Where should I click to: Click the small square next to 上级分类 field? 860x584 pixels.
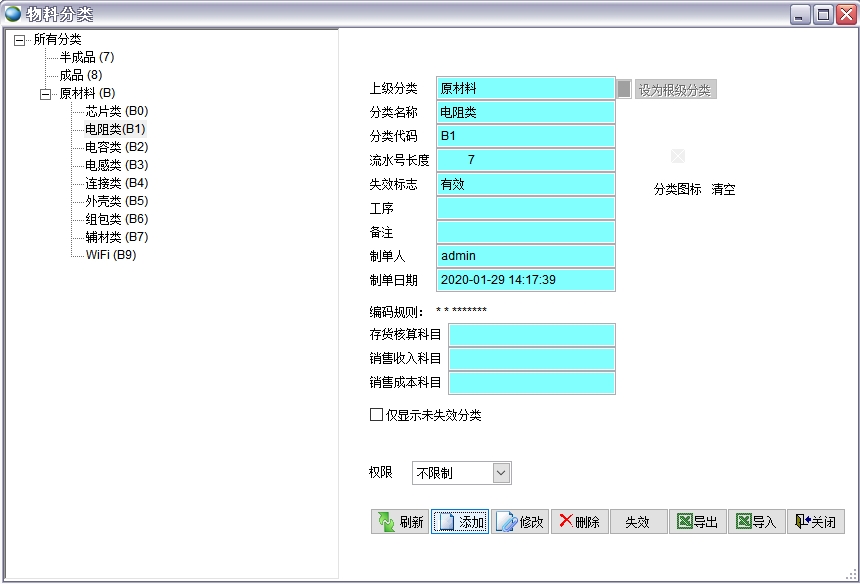[x=624, y=89]
